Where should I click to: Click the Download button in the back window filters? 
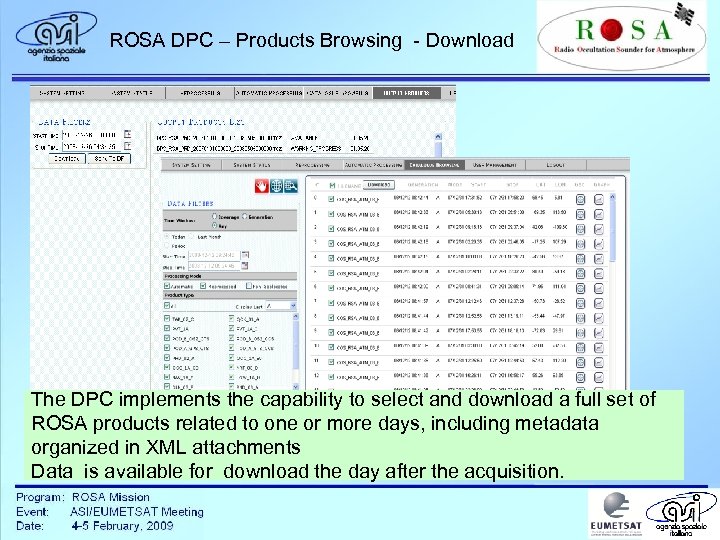pos(67,158)
